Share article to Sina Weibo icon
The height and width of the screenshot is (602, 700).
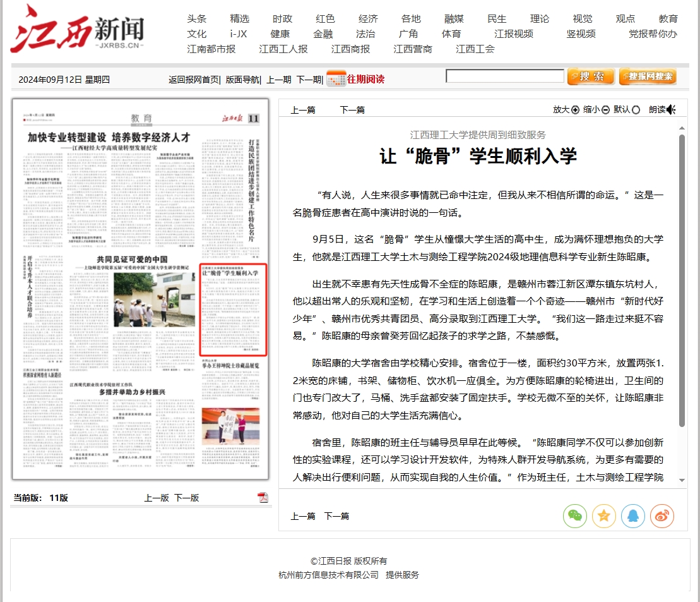pyautogui.click(x=661, y=516)
